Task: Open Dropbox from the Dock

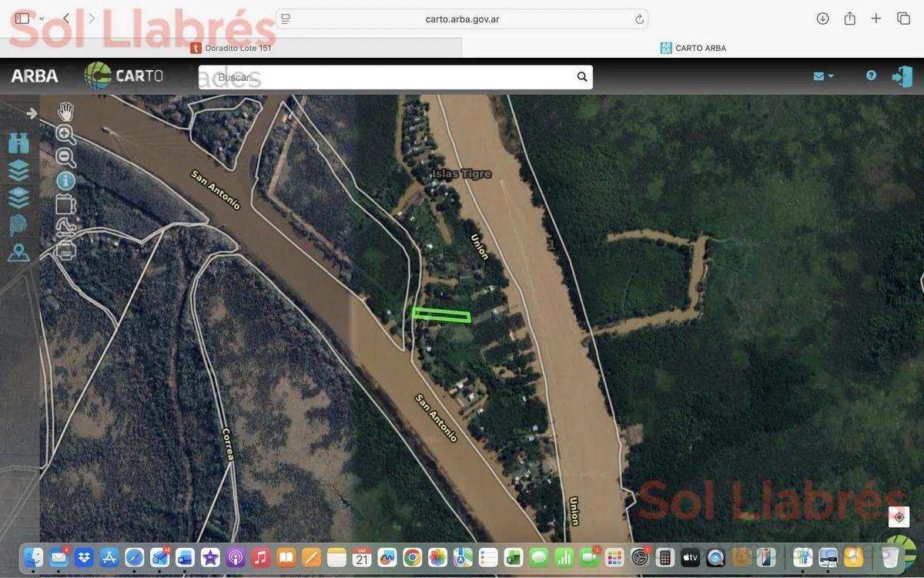Action: point(84,556)
